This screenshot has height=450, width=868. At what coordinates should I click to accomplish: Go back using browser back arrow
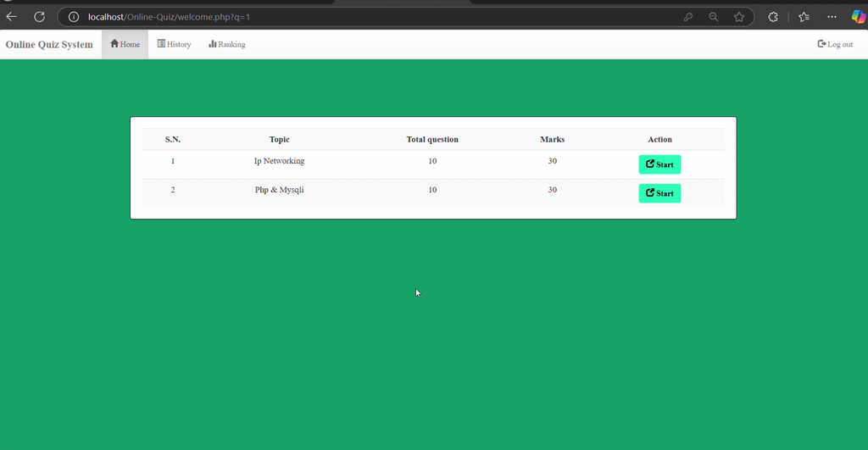[11, 17]
